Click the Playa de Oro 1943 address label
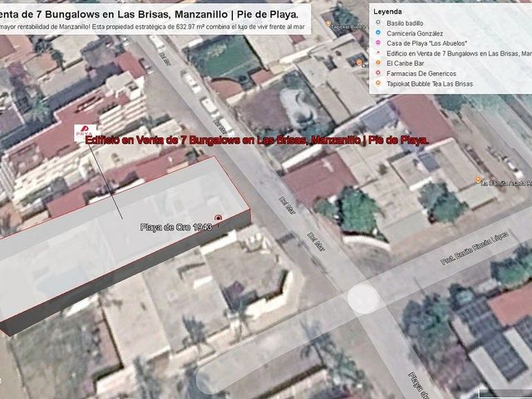Image resolution: width=532 pixels, height=399 pixels. 176,227
